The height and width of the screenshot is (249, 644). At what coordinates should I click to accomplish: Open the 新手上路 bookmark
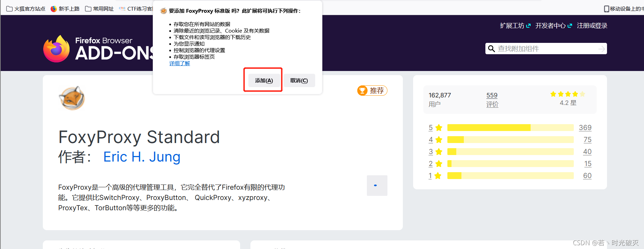(x=65, y=9)
